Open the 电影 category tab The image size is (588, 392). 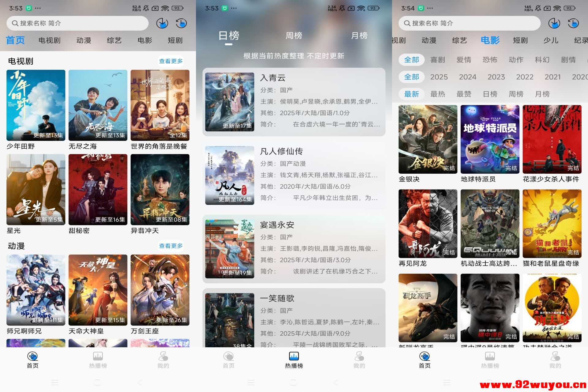(490, 40)
